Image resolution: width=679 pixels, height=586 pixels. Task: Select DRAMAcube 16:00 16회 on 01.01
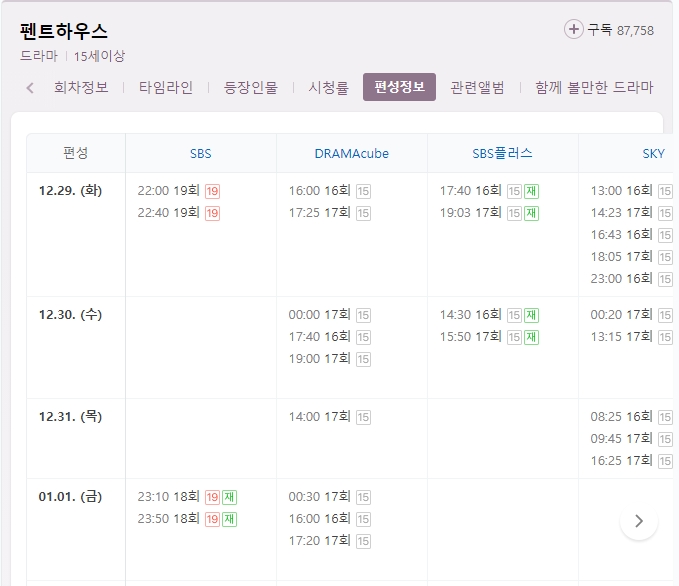[320, 518]
